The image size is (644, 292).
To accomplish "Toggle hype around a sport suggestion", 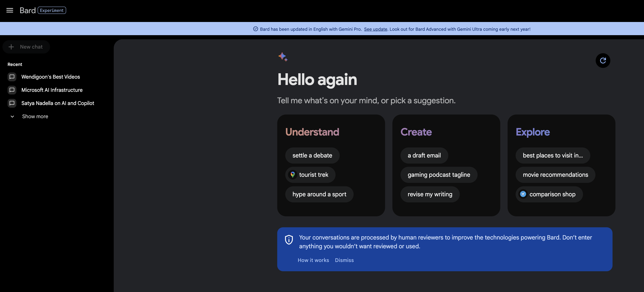I will [319, 194].
